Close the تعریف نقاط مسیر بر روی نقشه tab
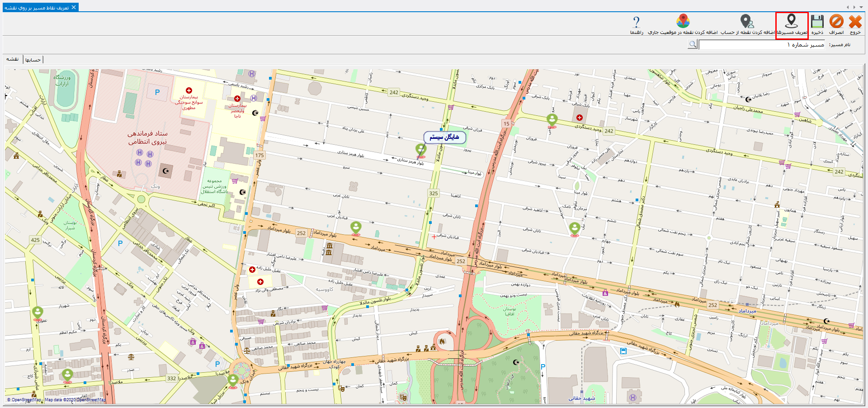Viewport: 868px width, 408px height. [x=74, y=7]
